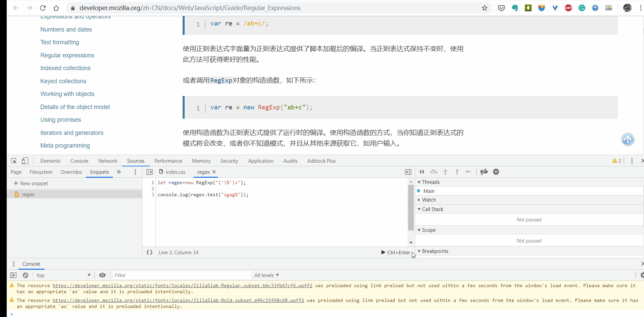Open the All levels log dropdown
Viewport: 644px width, 317px height.
(266, 275)
